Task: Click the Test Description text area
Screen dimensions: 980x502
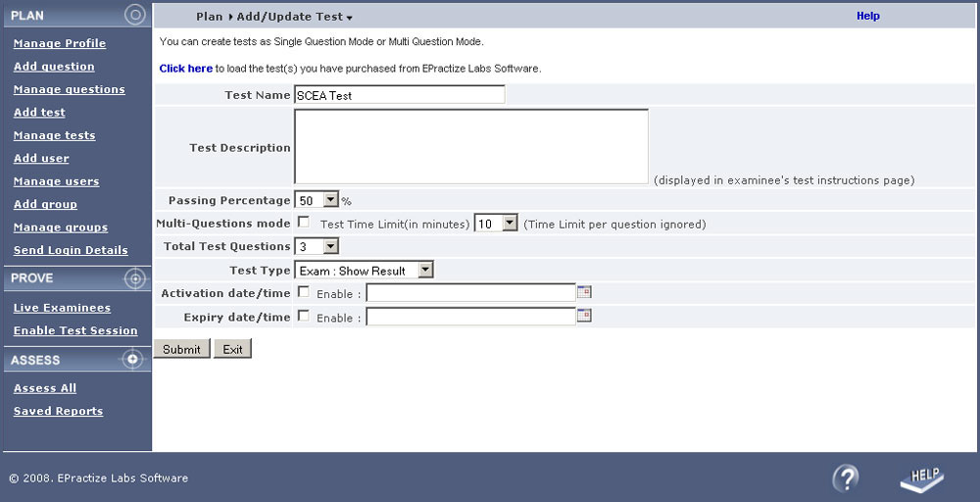Action: point(471,147)
